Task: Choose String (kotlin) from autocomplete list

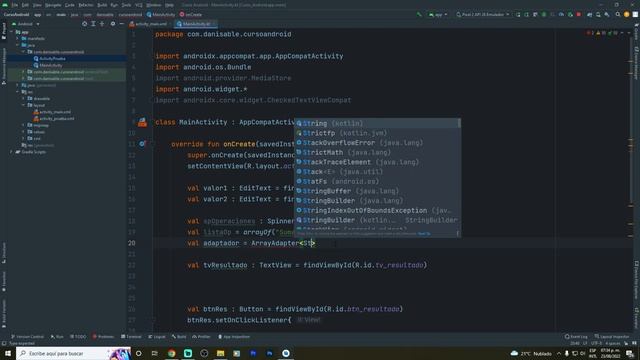Action: point(377,123)
